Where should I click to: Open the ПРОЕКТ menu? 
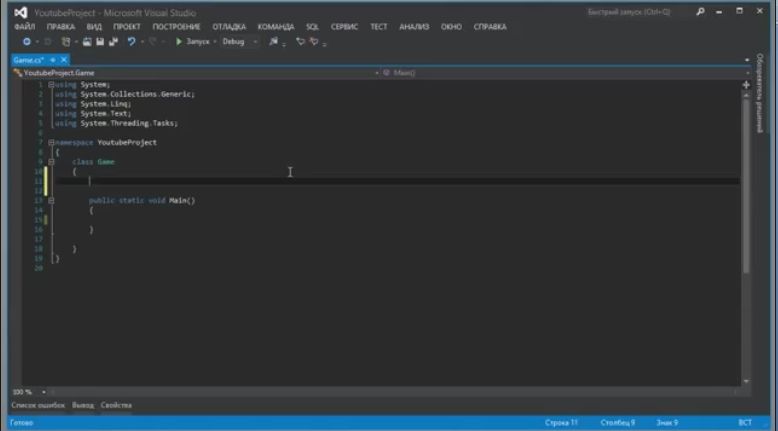(x=127, y=27)
